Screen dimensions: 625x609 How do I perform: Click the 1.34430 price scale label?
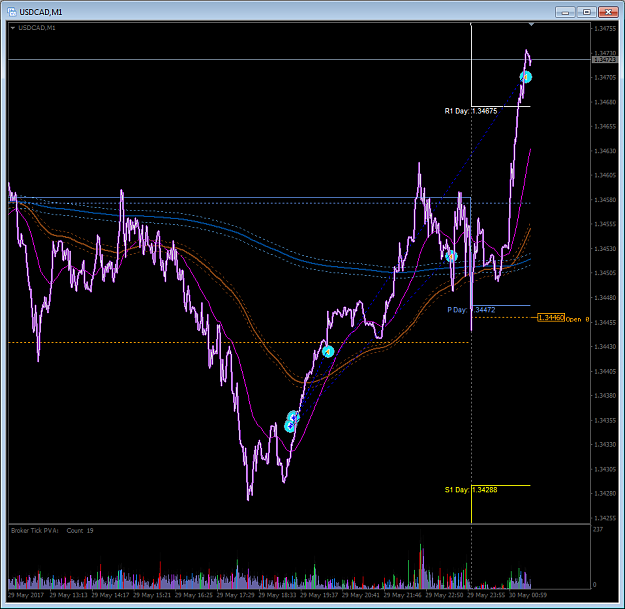point(605,347)
